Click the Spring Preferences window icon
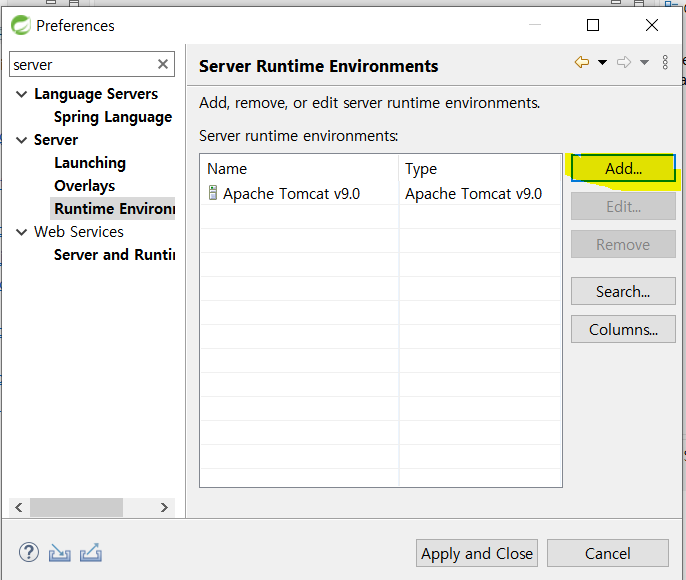 tap(21, 25)
